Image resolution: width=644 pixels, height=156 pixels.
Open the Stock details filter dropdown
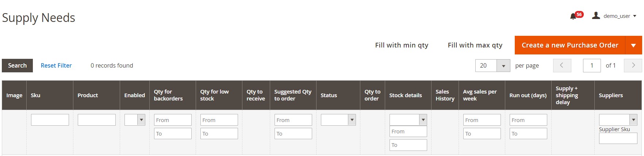tap(408, 120)
